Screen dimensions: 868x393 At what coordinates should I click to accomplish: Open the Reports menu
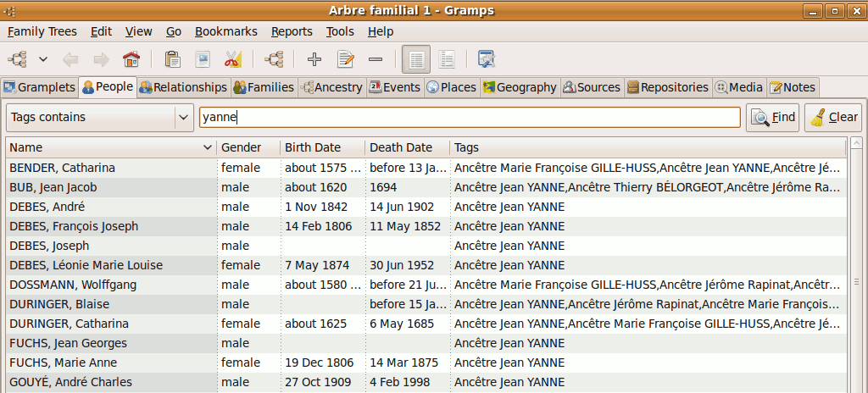(292, 31)
